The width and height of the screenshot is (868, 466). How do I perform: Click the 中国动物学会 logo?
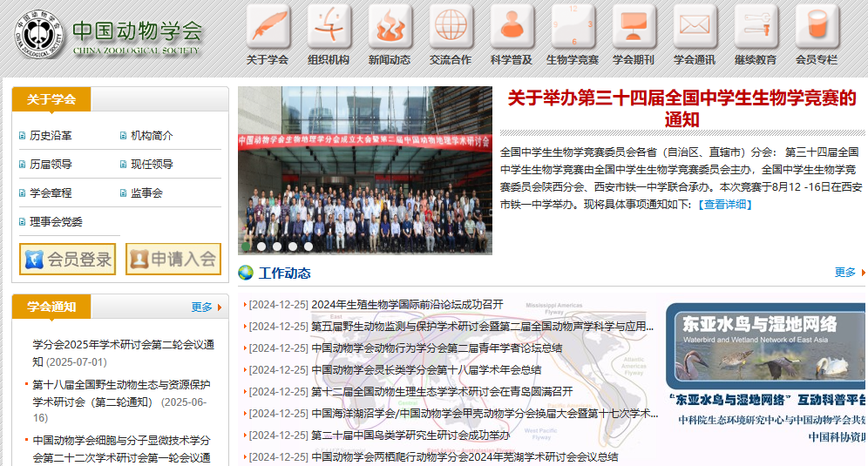point(109,35)
